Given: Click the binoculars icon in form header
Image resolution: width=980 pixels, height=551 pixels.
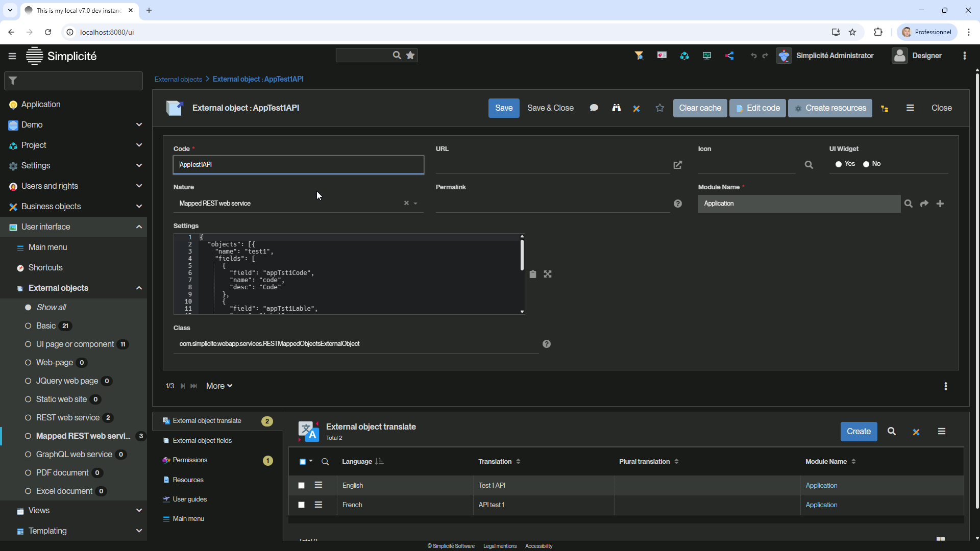Looking at the screenshot, I should [616, 108].
